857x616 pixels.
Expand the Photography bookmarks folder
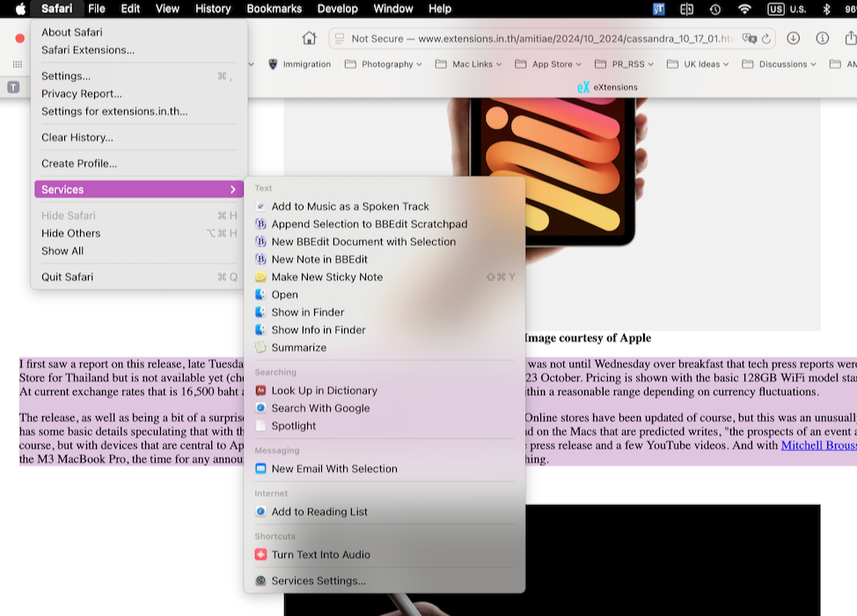[x=383, y=64]
